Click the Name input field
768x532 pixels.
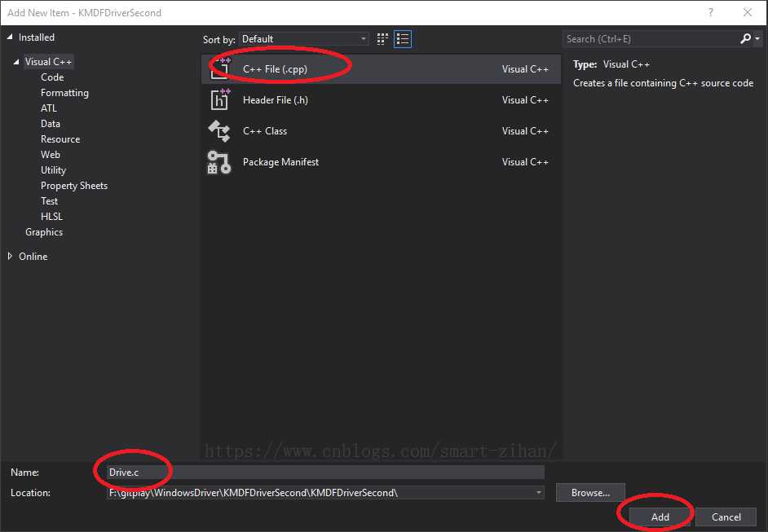[325, 473]
